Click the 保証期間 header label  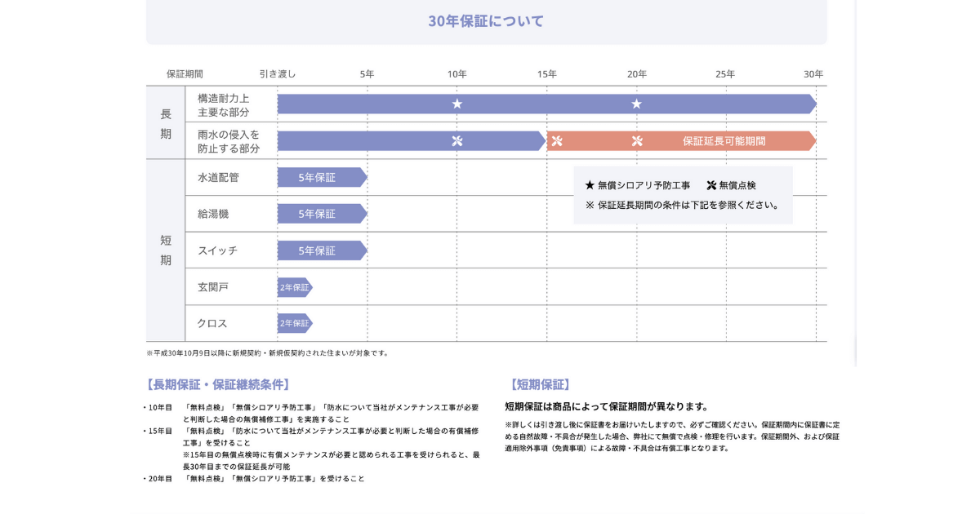pos(185,74)
